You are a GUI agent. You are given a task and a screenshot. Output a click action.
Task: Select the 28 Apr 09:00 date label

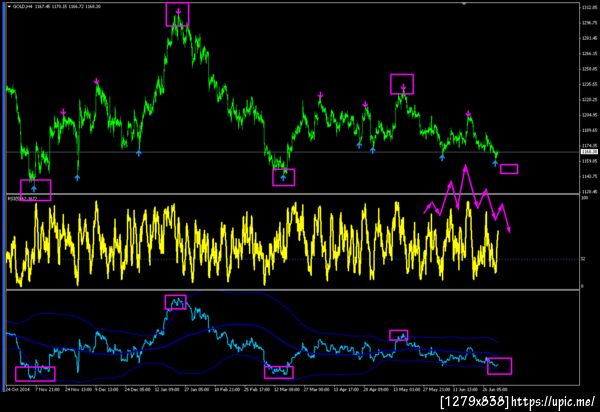tap(376, 389)
